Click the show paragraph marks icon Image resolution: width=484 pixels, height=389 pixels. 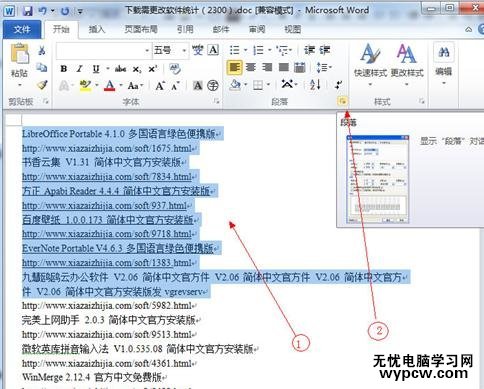click(339, 85)
